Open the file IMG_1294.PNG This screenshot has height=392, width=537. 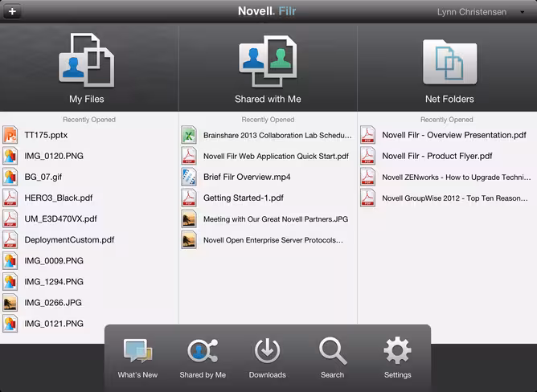(x=54, y=282)
